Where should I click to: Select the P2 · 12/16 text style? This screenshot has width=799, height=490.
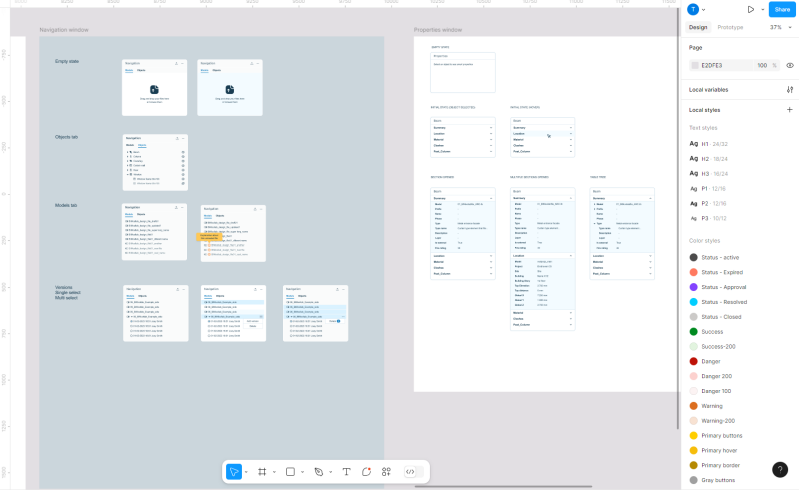pos(708,203)
